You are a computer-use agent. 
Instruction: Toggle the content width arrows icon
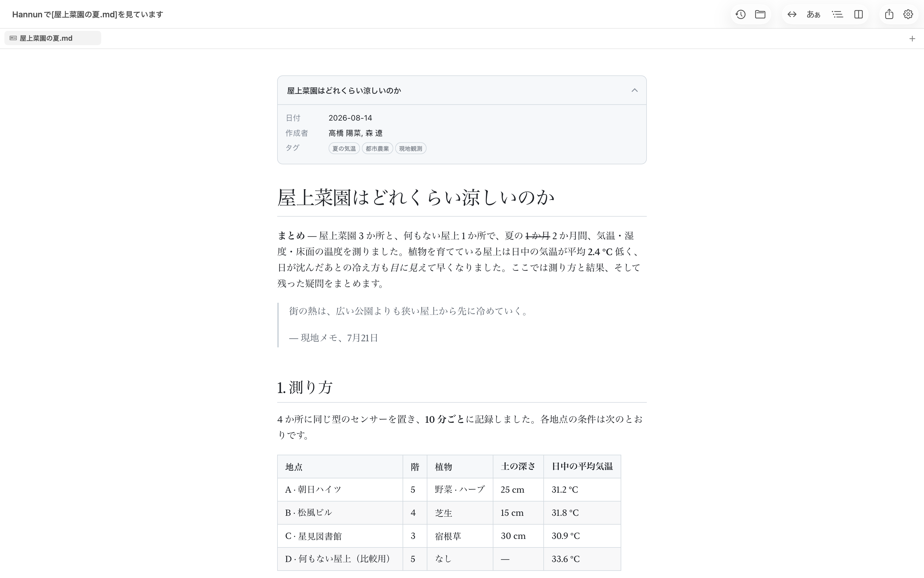click(792, 15)
